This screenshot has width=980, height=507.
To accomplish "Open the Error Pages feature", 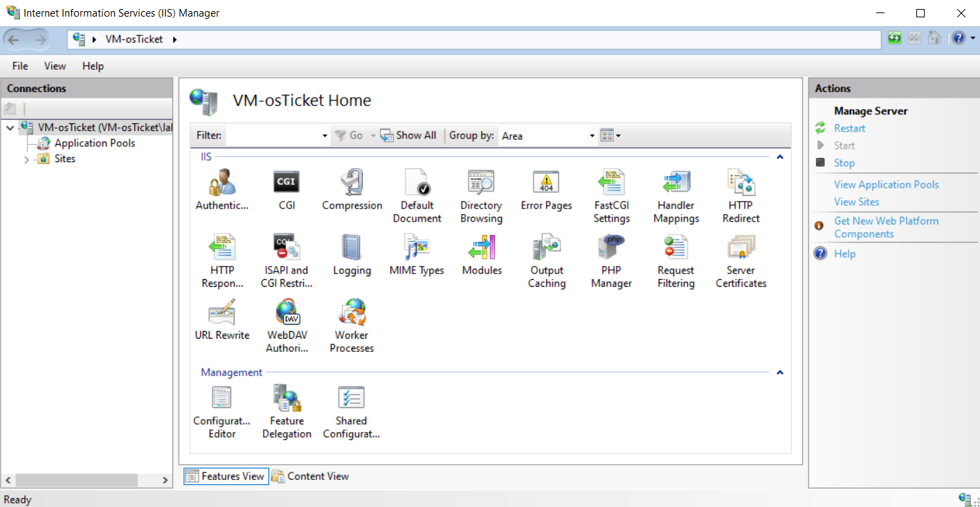I will click(546, 190).
